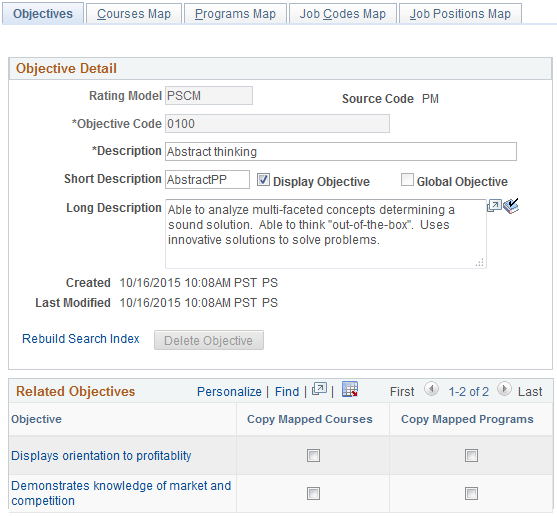Screen dimensions: 557x517
Task: Click into the Description text field
Action: tap(341, 152)
